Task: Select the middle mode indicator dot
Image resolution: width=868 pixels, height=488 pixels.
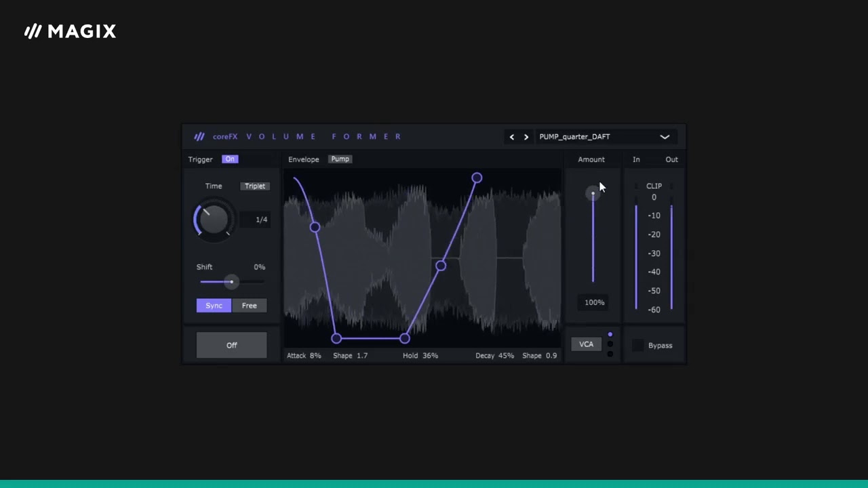Action: coord(610,344)
